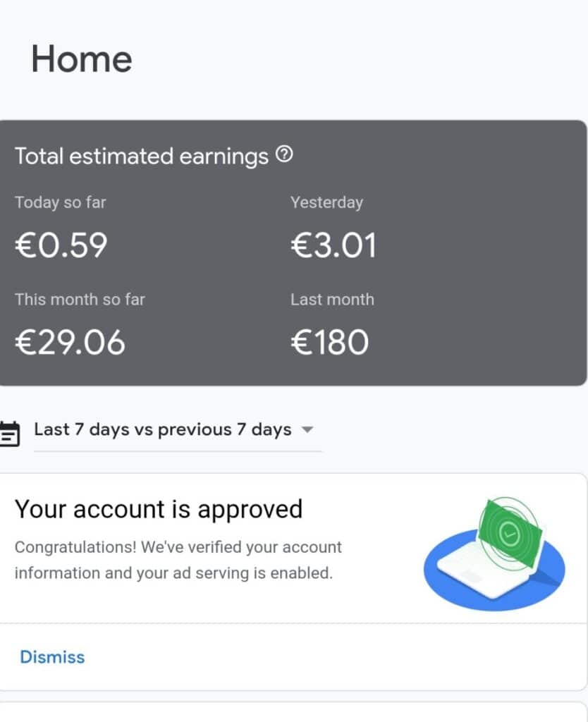Click the "This month so far" label

coord(80,299)
